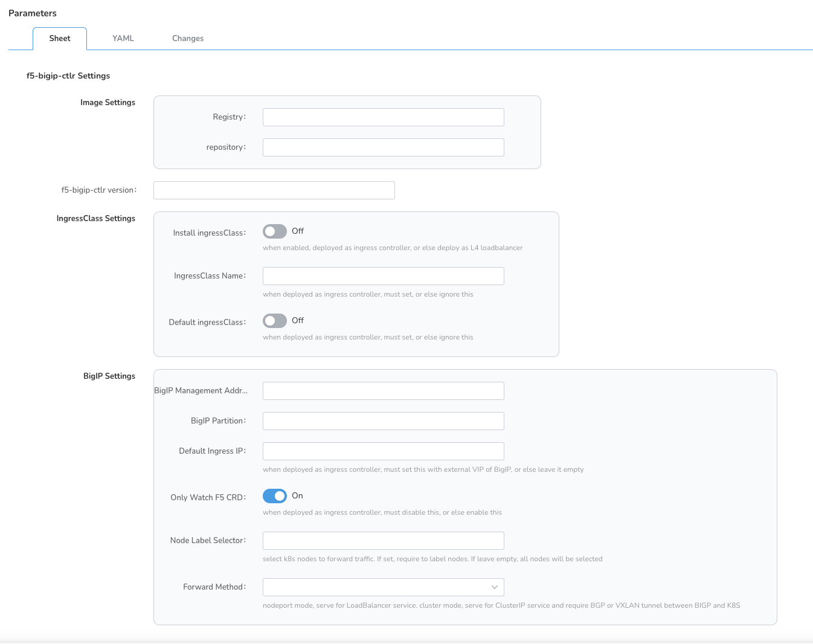Turn off Only Watch F5 CRD switch

point(275,496)
